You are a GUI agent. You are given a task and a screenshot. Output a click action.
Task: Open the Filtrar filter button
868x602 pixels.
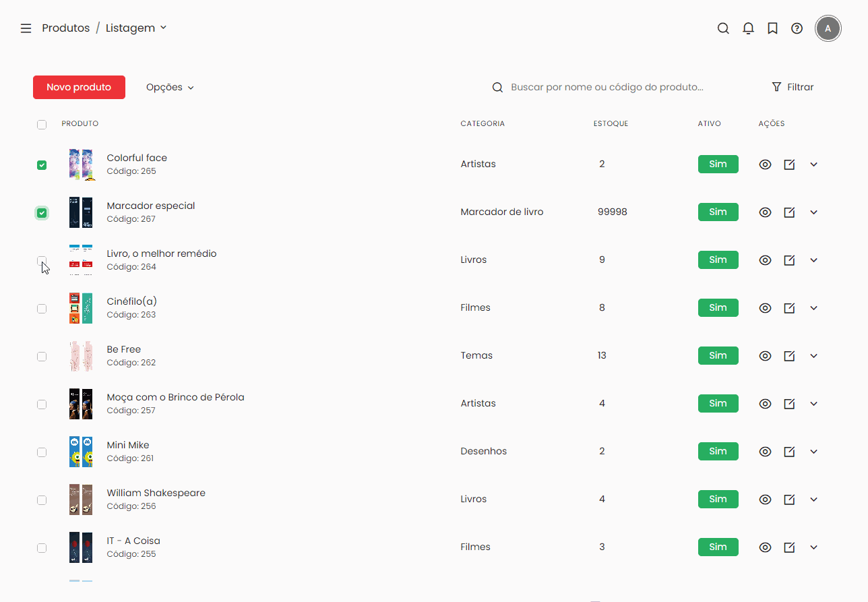tap(793, 88)
